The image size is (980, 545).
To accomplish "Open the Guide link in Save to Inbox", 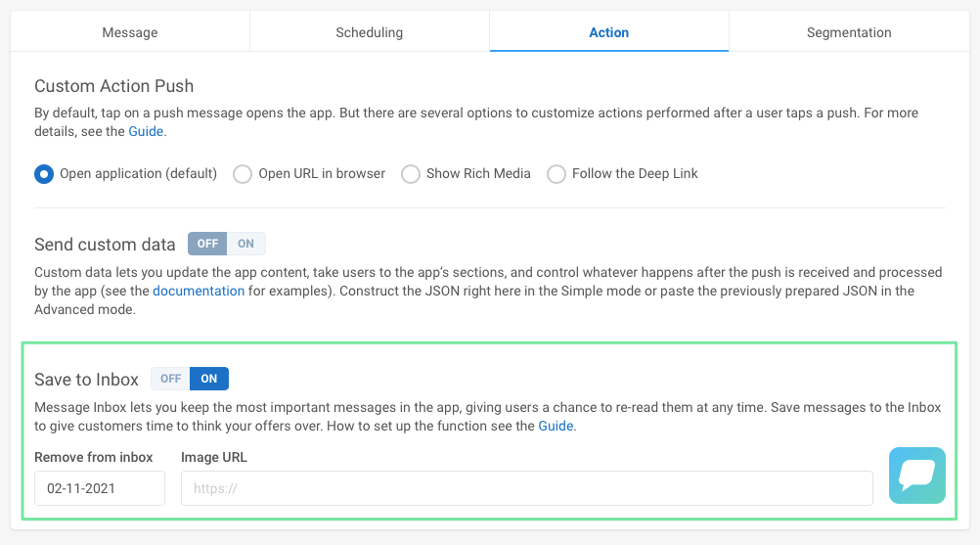I will (x=556, y=426).
